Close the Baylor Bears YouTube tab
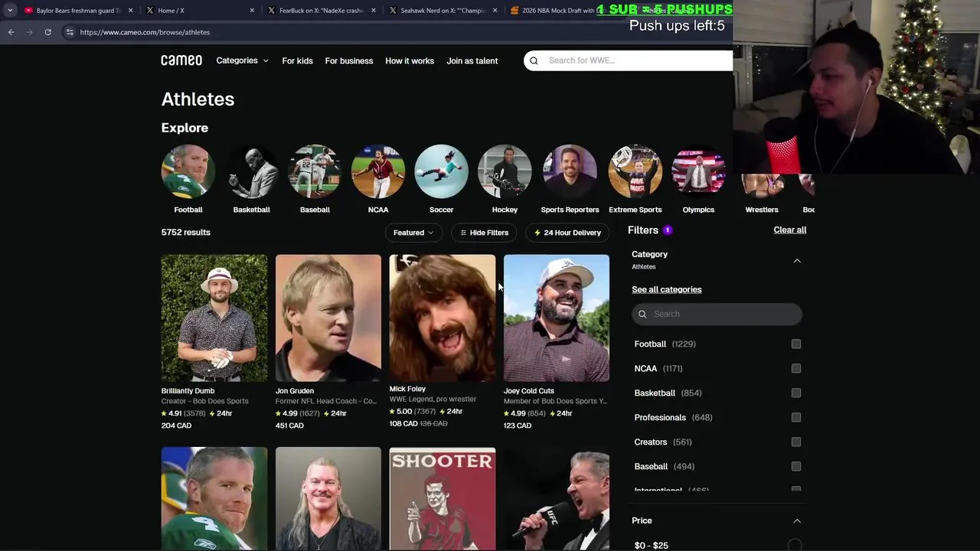The height and width of the screenshot is (551, 980). (x=131, y=11)
